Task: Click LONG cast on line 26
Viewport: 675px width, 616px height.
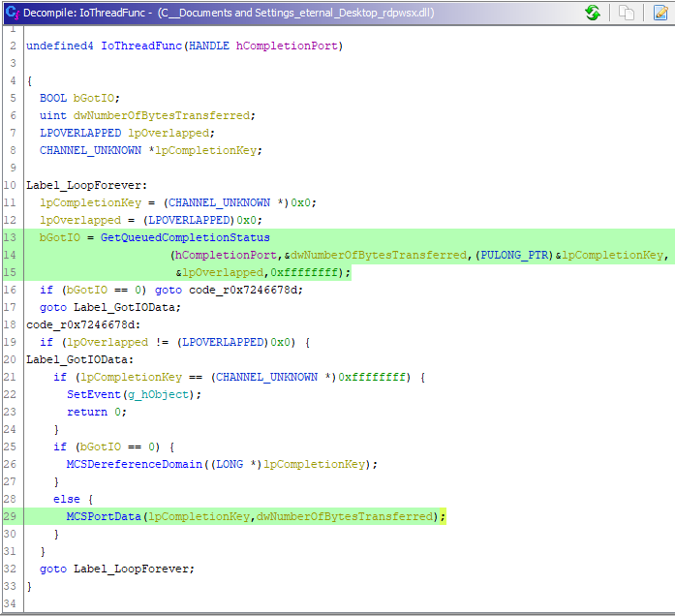Action: 230,464
